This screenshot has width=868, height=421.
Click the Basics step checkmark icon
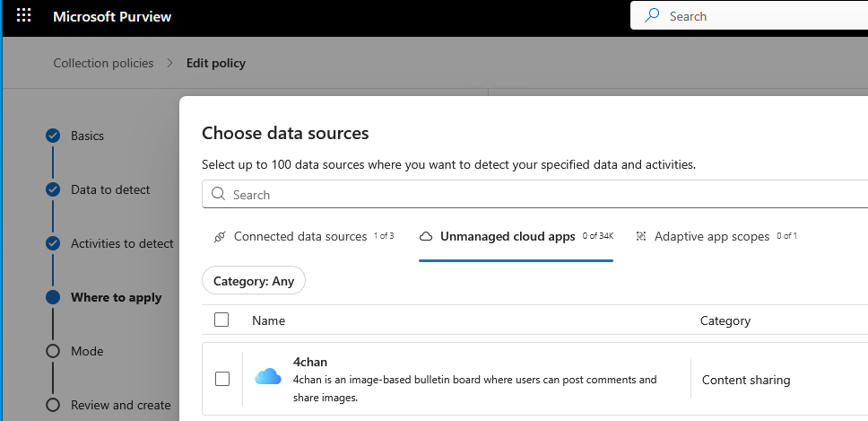[53, 136]
